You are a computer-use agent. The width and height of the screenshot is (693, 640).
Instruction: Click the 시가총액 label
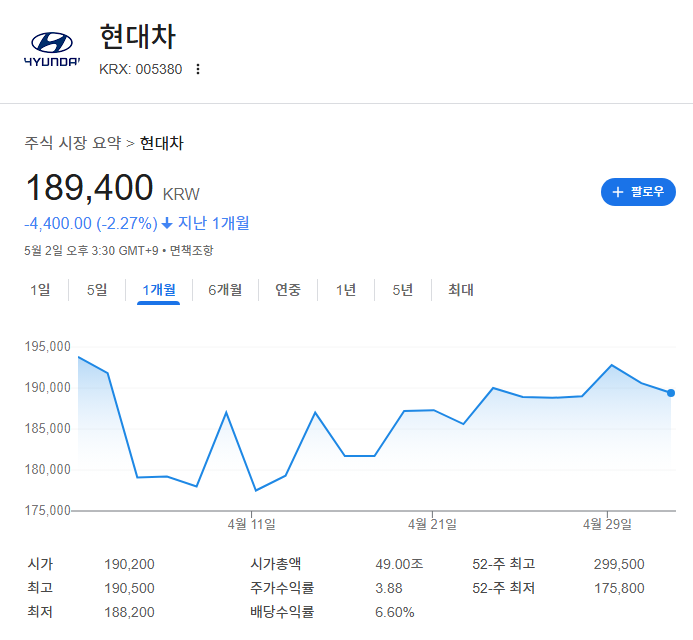[x=275, y=564]
